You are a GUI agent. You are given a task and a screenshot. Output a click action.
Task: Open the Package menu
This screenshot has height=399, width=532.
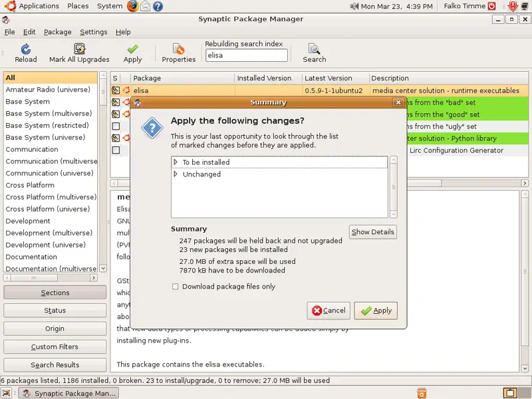tap(57, 32)
